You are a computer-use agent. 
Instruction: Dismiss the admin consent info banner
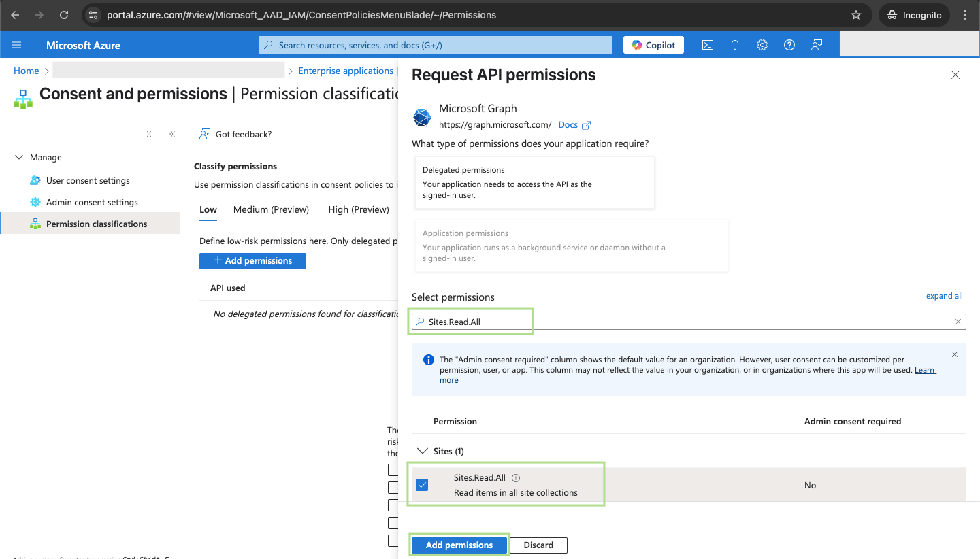(955, 354)
